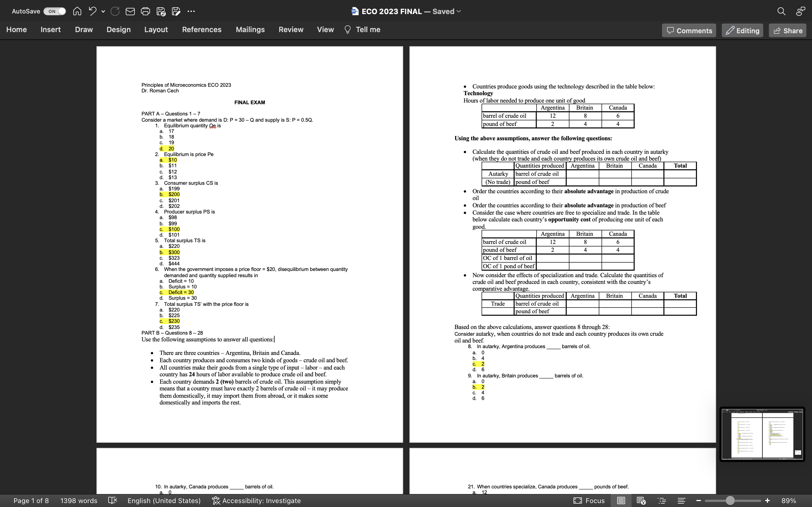
Task: Switch to Web Layout view icon
Action: [x=641, y=500]
